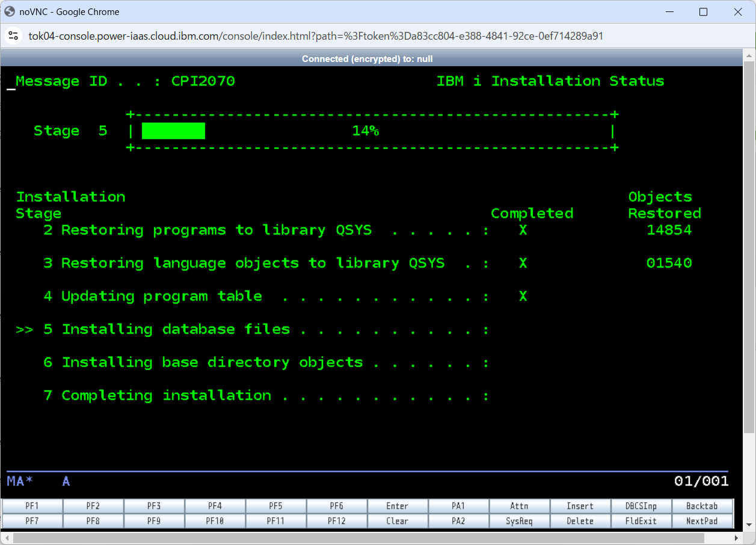756x545 pixels.
Task: Click the FldExit key button
Action: tap(641, 521)
